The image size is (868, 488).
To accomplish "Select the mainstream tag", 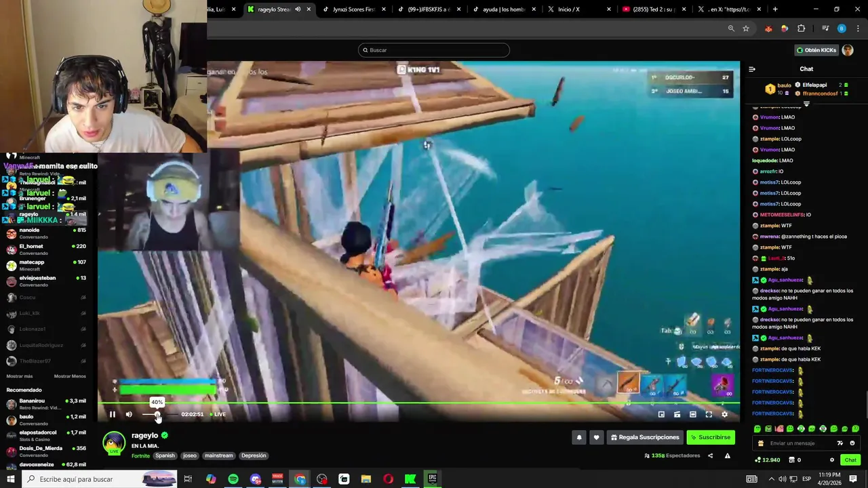I will click(218, 456).
